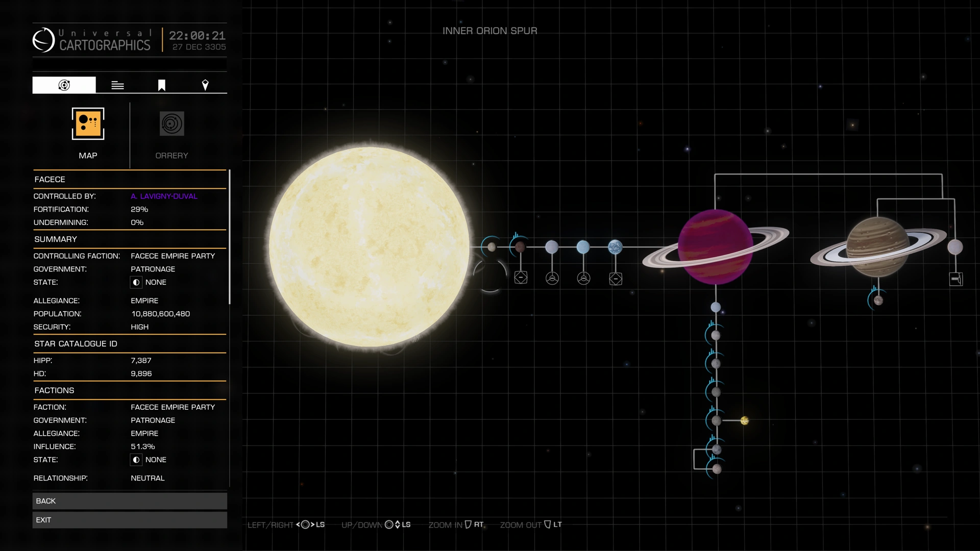Image resolution: width=980 pixels, height=551 pixels.
Task: Click the info panel scrollbar
Action: click(230, 237)
